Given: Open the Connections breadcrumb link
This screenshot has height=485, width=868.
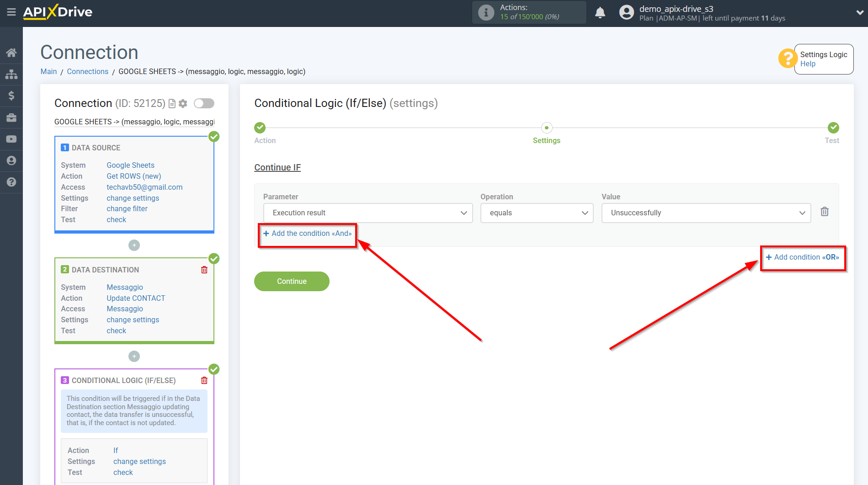Looking at the screenshot, I should [88, 71].
